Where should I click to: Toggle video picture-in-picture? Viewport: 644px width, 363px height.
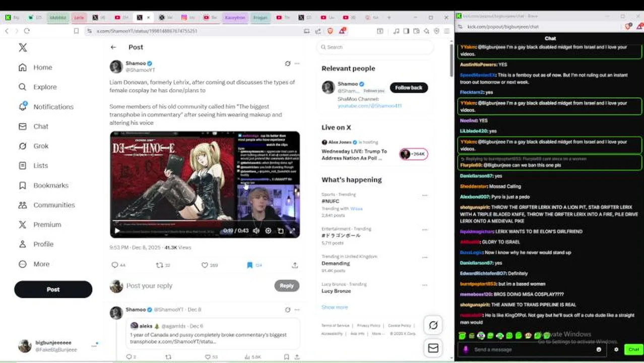(280, 231)
